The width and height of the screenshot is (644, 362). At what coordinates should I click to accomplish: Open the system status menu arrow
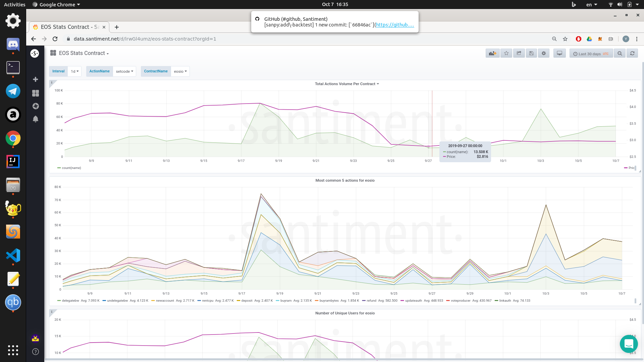(637, 4)
